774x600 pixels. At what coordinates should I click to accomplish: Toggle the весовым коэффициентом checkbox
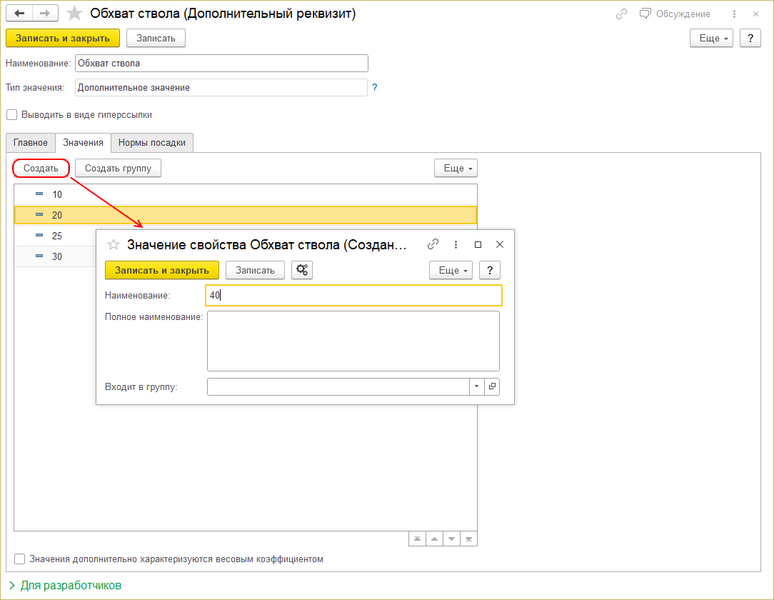pyautogui.click(x=19, y=559)
